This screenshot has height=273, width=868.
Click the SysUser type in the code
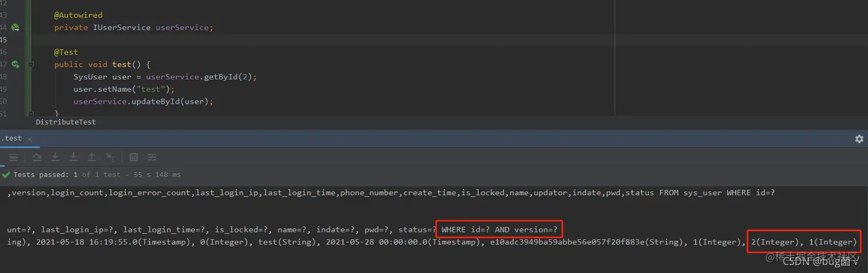[90, 77]
